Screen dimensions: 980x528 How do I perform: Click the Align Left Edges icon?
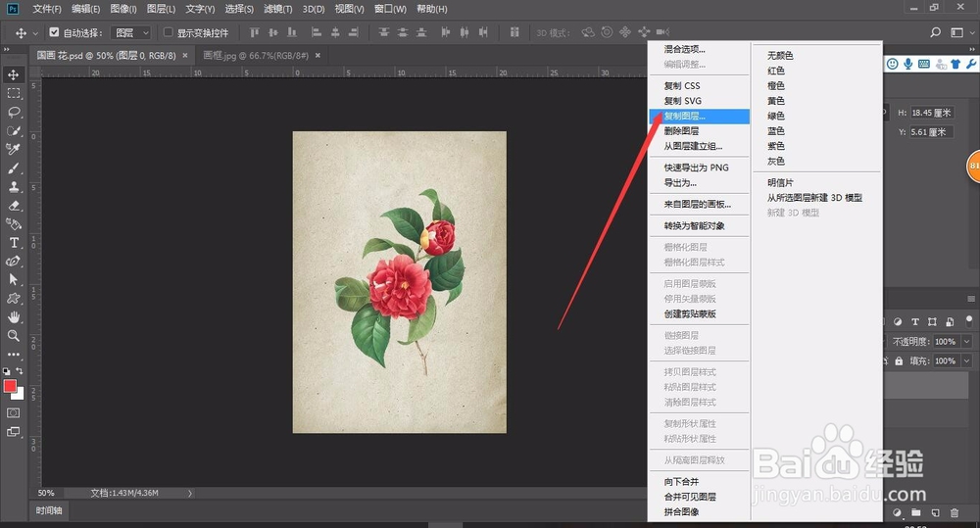(x=317, y=32)
